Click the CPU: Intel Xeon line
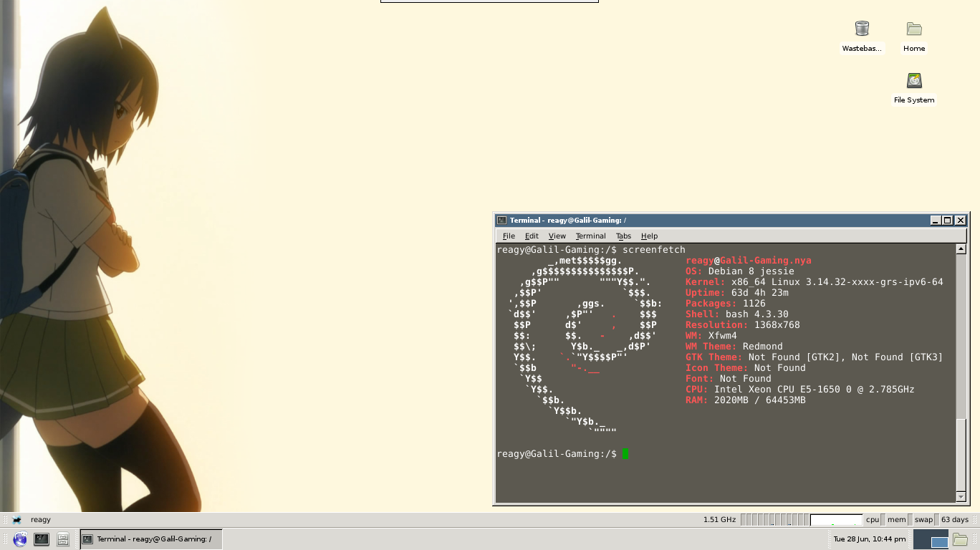The image size is (980, 550). [x=800, y=390]
